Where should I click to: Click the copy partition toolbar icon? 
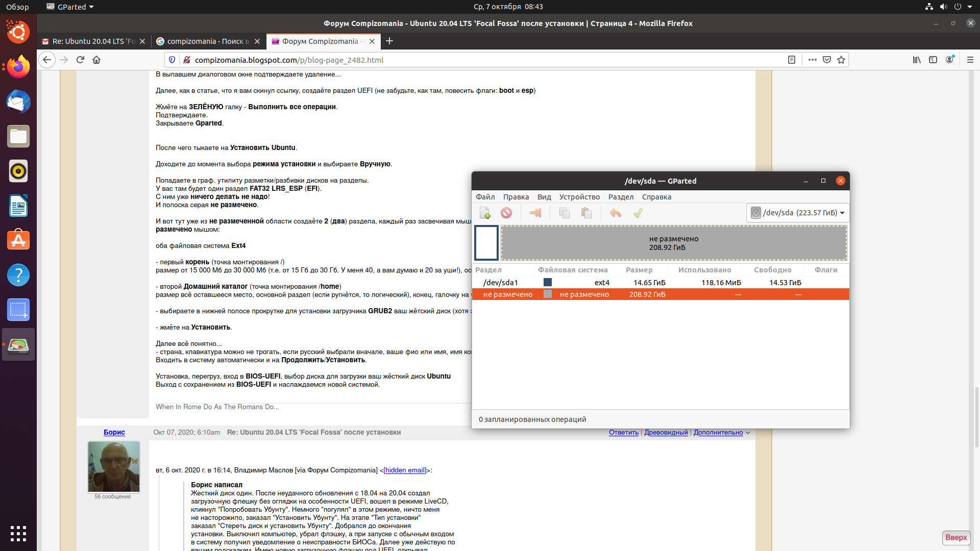point(564,213)
